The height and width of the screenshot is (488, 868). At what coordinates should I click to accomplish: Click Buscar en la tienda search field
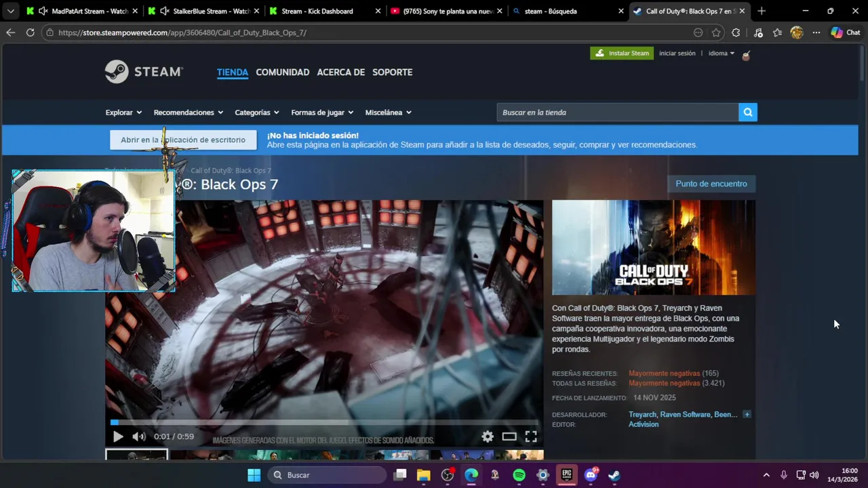pyautogui.click(x=617, y=113)
